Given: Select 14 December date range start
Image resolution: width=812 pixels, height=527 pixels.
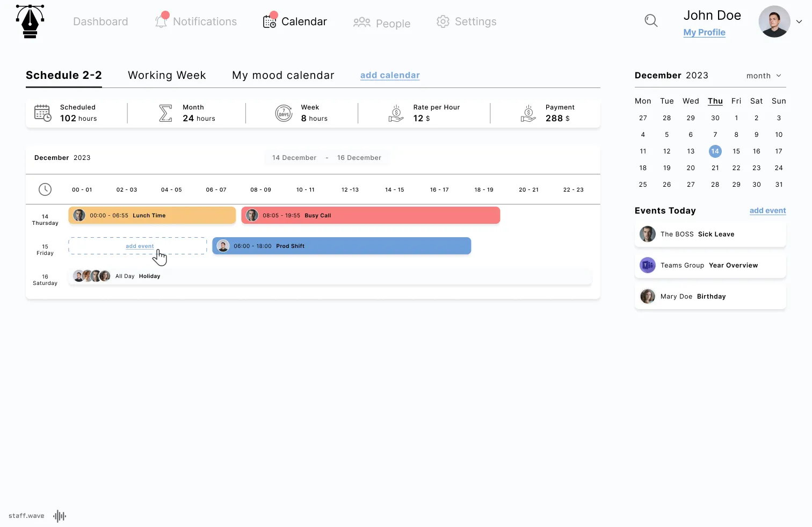Looking at the screenshot, I should 294,158.
